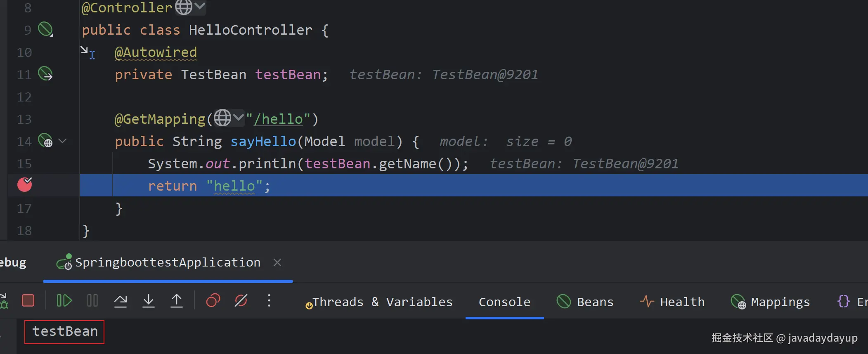Click the Step Out arrow button

(x=177, y=301)
